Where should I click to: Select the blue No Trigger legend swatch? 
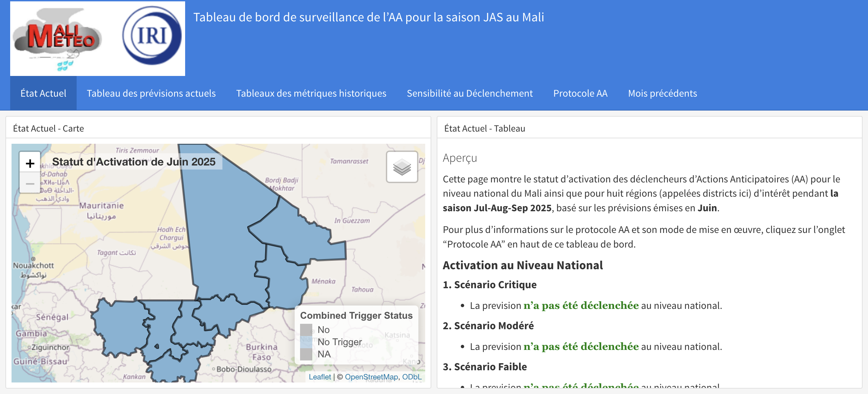(306, 342)
